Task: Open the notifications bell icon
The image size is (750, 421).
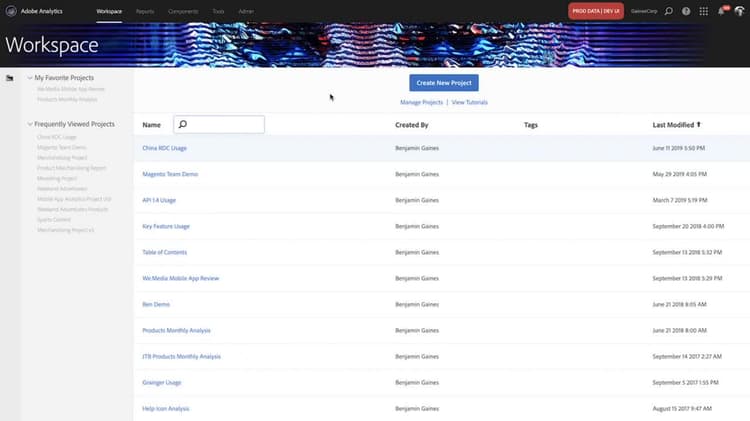Action: tap(721, 11)
